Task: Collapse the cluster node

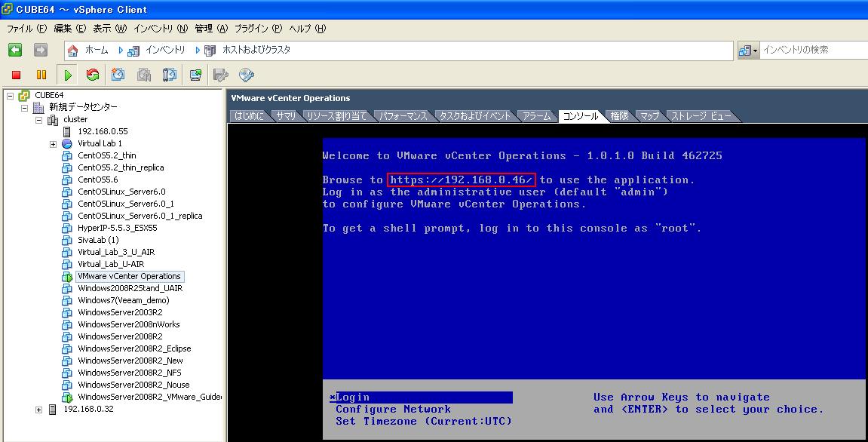Action: [x=38, y=120]
